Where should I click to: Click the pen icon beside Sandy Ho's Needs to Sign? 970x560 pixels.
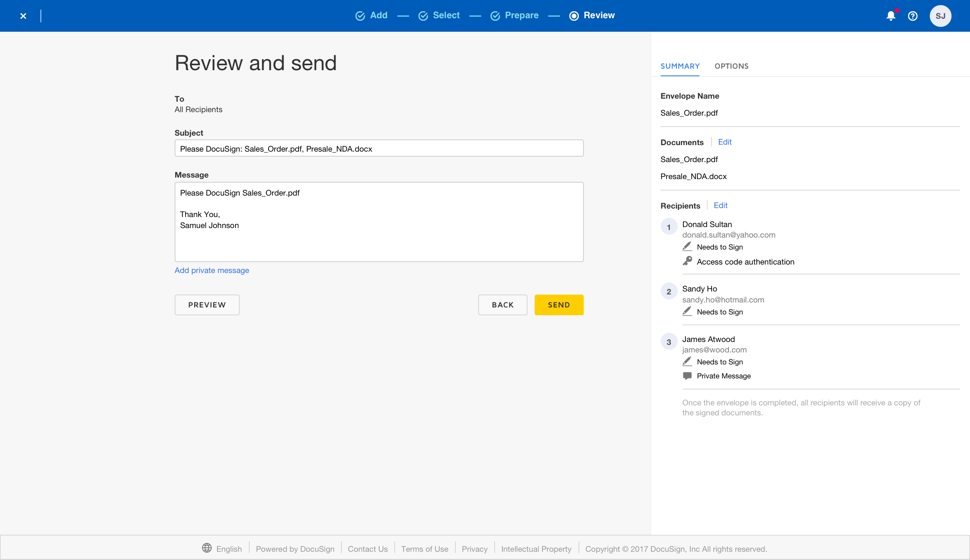pos(687,311)
